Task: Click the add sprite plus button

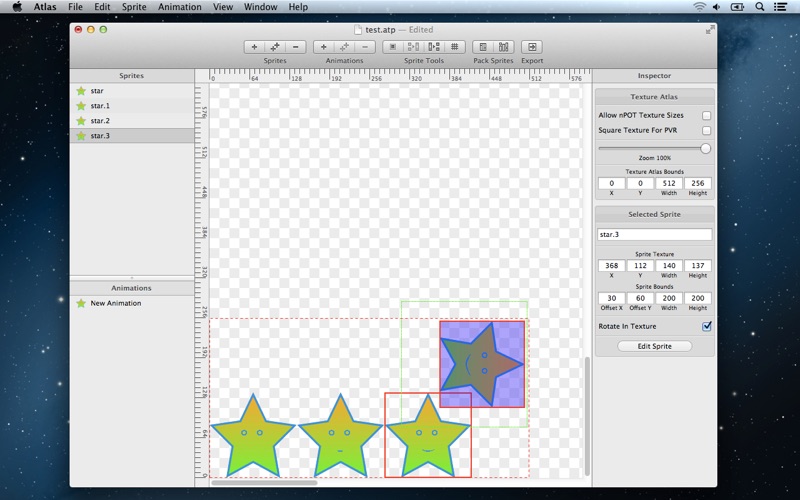Action: click(x=254, y=47)
